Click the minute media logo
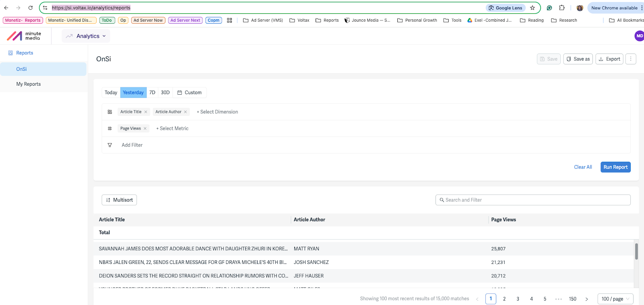This screenshot has height=305, width=644. [24, 36]
